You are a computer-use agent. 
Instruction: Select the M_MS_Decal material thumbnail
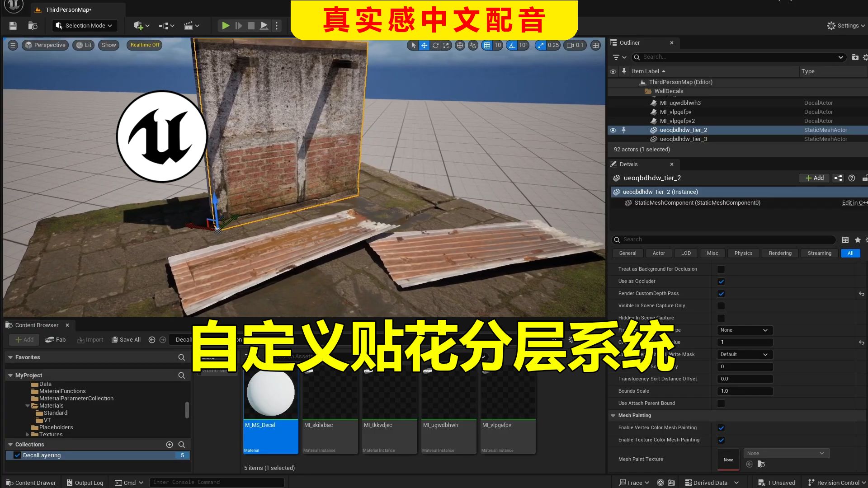[271, 393]
